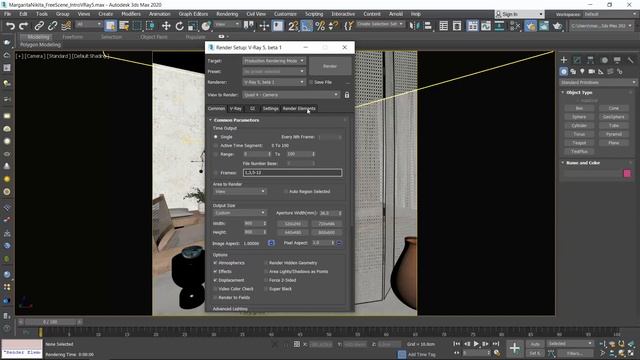Select the Range radio button
Viewport: 640px width, 360px height.
(216, 154)
